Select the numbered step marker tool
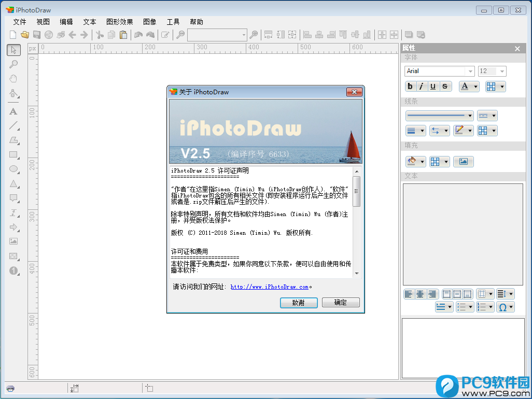Viewport: 532px width, 399px height. (x=13, y=270)
